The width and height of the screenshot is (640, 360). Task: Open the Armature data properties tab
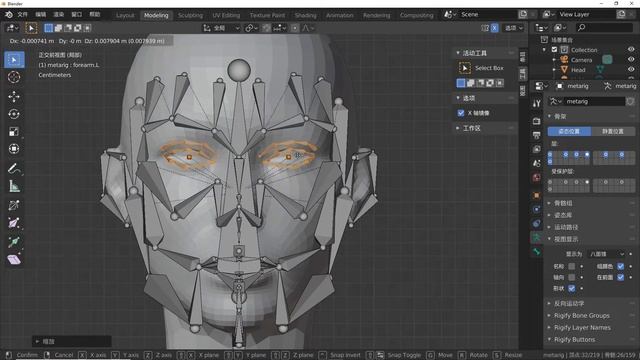click(536, 237)
